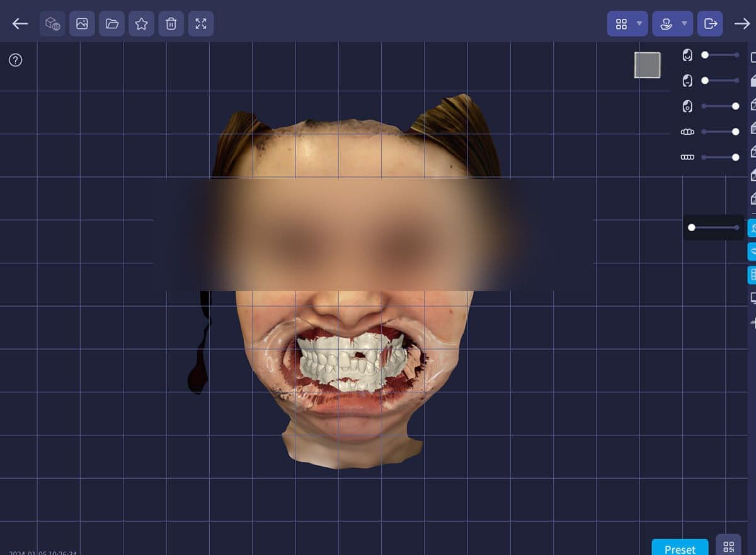Click the third face scan icon

687,106
